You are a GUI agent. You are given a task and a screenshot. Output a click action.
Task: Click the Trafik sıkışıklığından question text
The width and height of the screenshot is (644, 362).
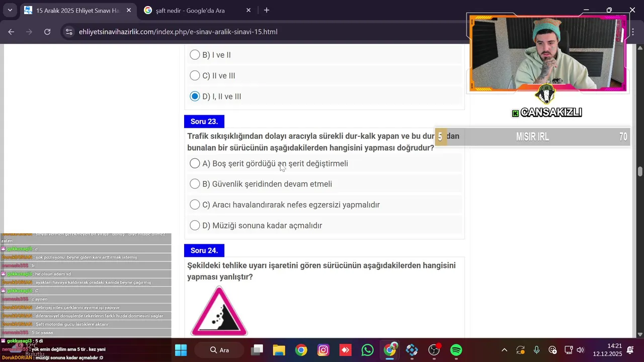click(x=323, y=142)
